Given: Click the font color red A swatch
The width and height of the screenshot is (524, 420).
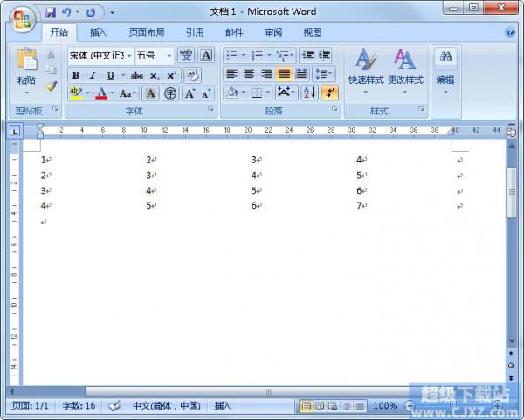Looking at the screenshot, I should coord(101,93).
